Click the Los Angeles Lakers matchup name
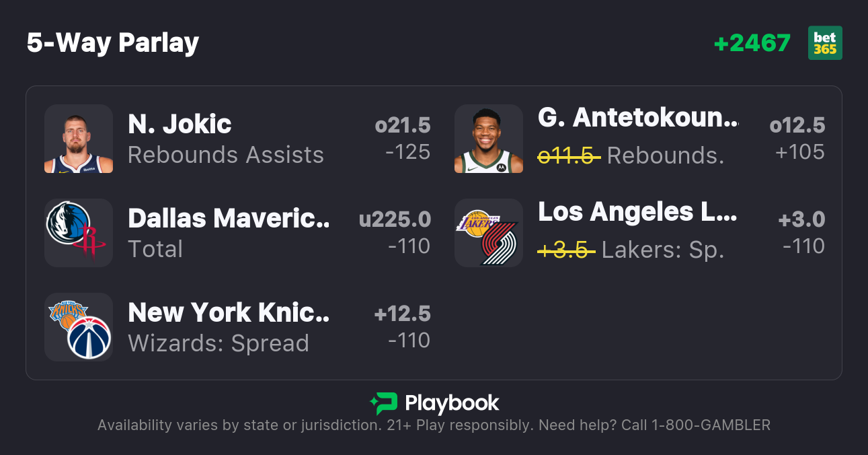The image size is (868, 455). point(637,212)
